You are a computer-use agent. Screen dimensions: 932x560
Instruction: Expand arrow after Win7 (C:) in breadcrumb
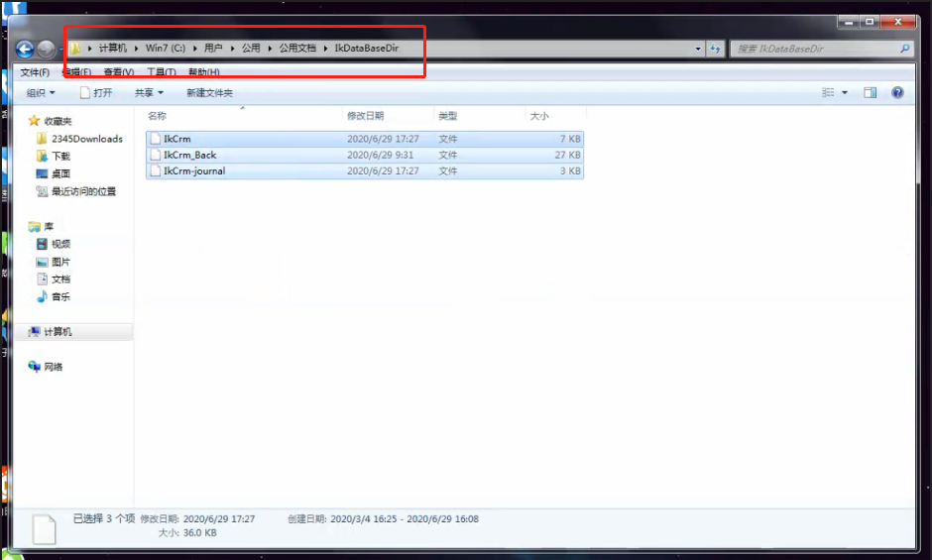[194, 49]
